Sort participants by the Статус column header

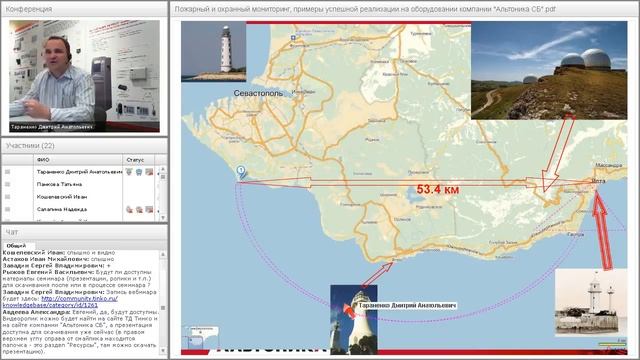pyautogui.click(x=139, y=160)
